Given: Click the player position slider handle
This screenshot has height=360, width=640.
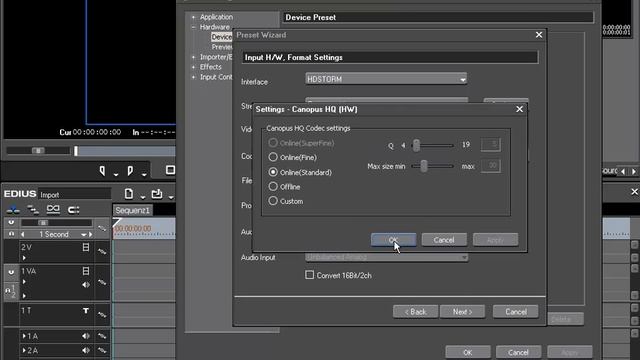Looking at the screenshot, I should tap(38, 151).
